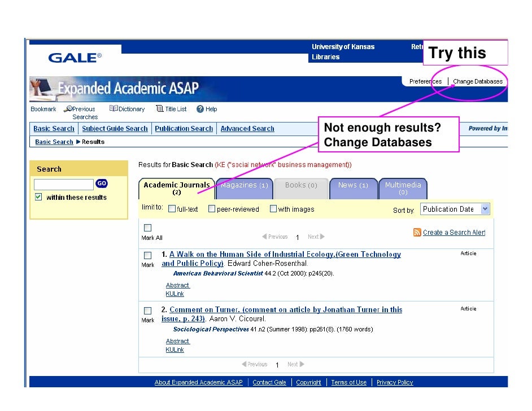This screenshot has height=411, width=532.
Task: Click Change Databases link
Action: click(478, 81)
